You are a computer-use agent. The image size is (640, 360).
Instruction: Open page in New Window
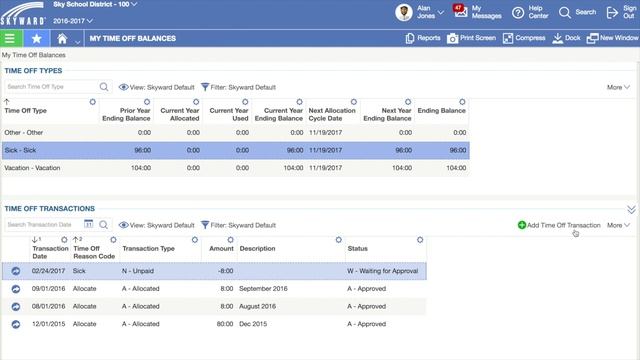[612, 38]
